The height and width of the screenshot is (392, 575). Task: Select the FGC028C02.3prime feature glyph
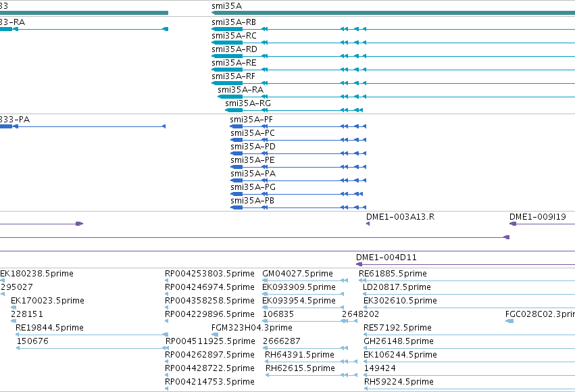click(509, 321)
